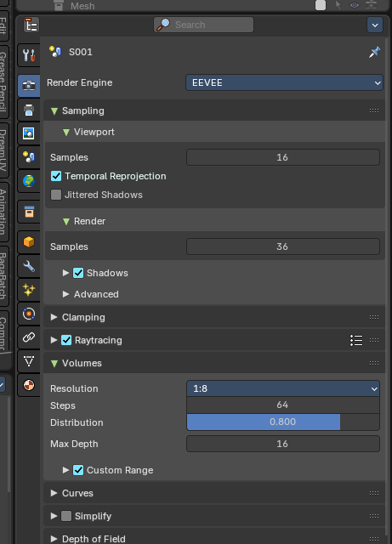
Task: Click the S001 scene name text
Action: click(x=81, y=53)
